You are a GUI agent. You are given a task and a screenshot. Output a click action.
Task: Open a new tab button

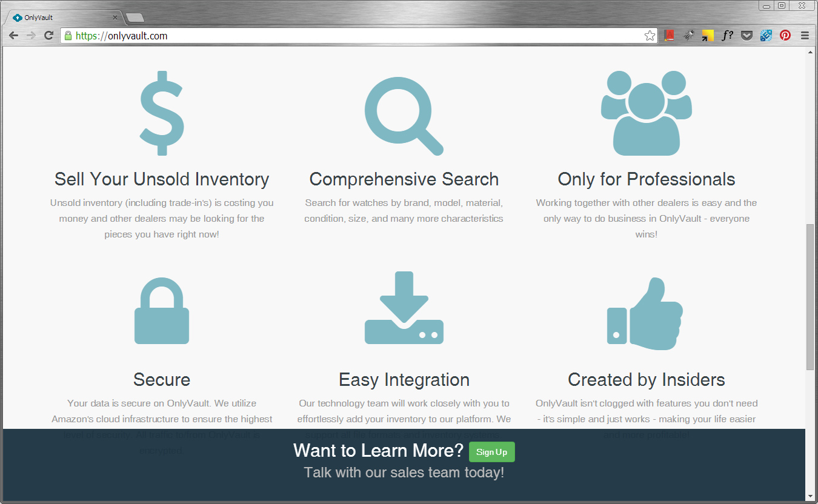135,18
